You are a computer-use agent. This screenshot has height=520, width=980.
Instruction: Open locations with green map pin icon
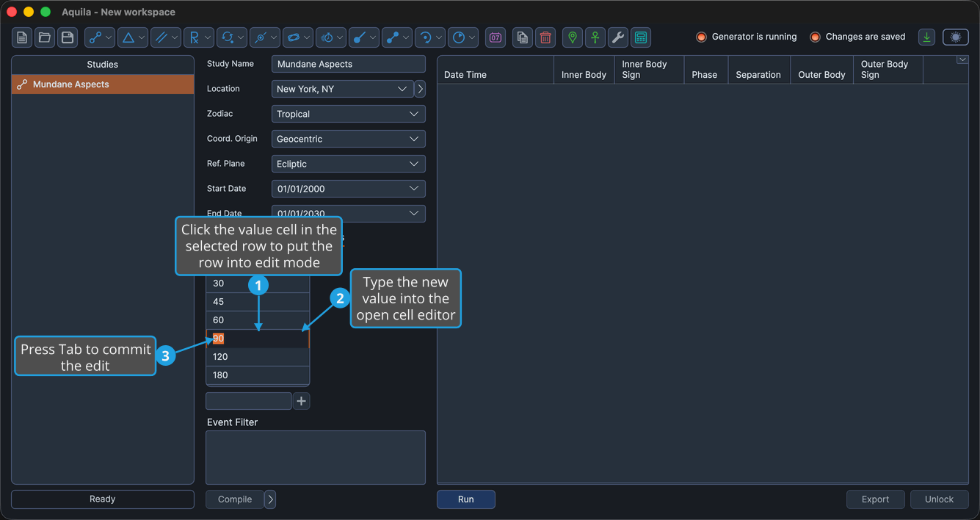573,37
